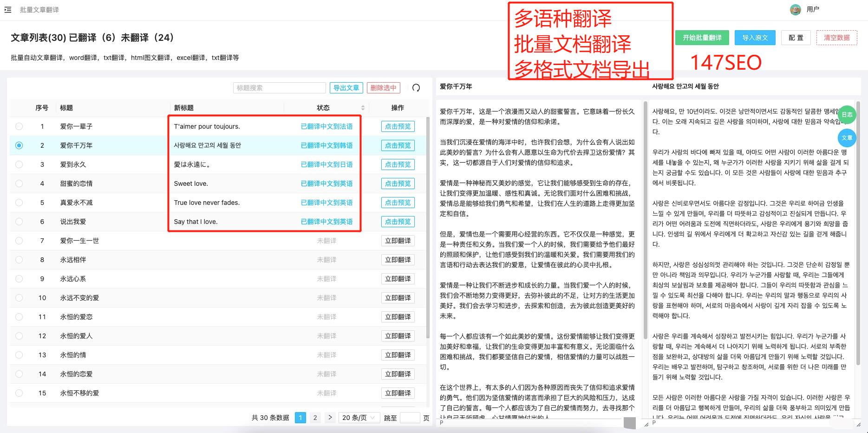Expand the 20 条/页 page size dropdown
The width and height of the screenshot is (868, 433).
point(359,418)
